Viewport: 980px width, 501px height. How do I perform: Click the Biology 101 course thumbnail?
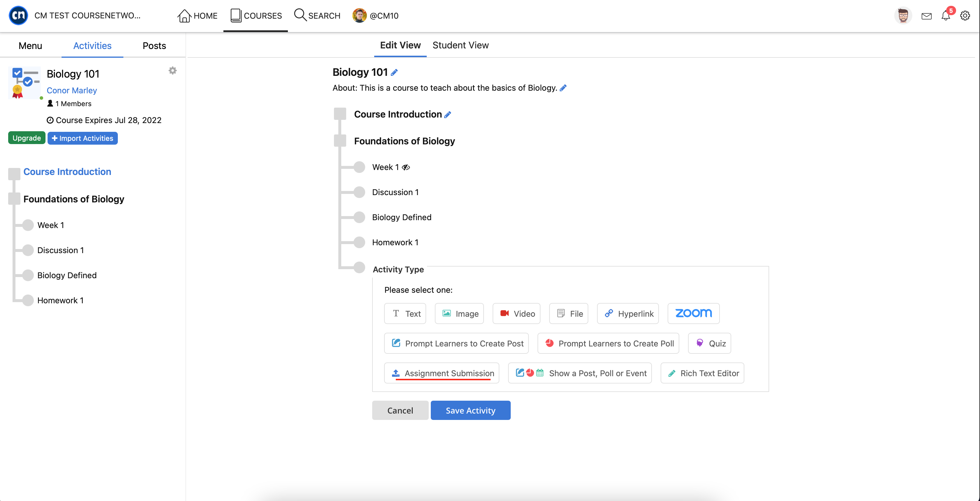[x=24, y=83]
